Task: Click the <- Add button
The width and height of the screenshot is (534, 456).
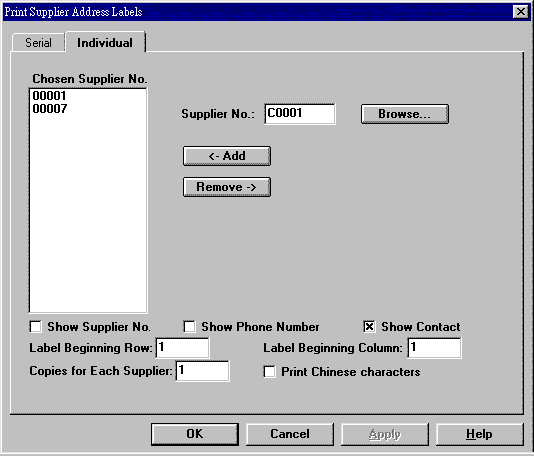Action: pyautogui.click(x=227, y=156)
